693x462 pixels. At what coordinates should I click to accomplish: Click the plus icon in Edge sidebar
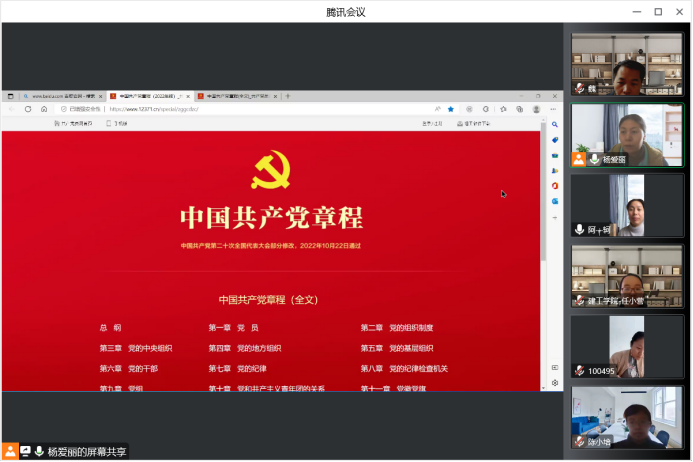pos(555,216)
